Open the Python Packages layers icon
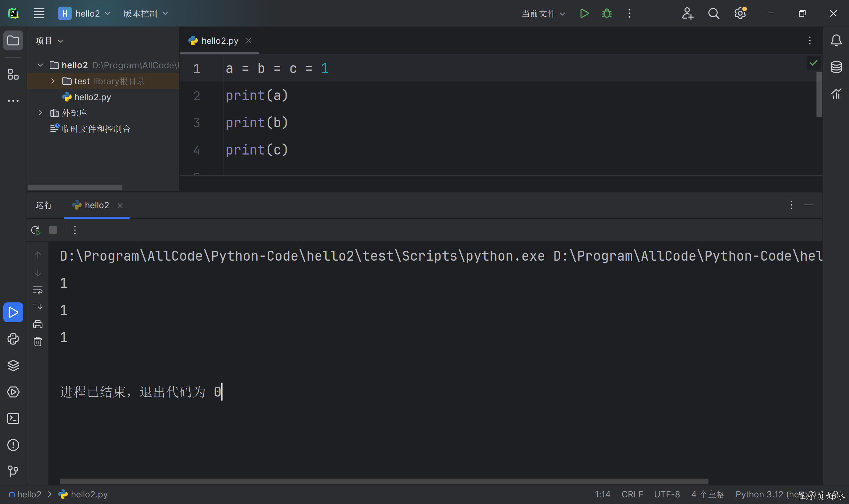This screenshot has height=504, width=849. 13,365
